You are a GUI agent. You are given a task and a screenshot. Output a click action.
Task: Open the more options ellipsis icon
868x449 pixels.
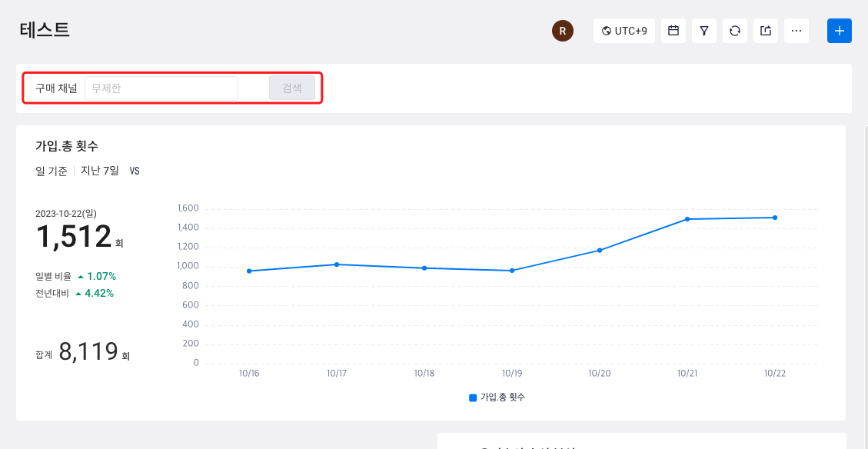(x=796, y=31)
